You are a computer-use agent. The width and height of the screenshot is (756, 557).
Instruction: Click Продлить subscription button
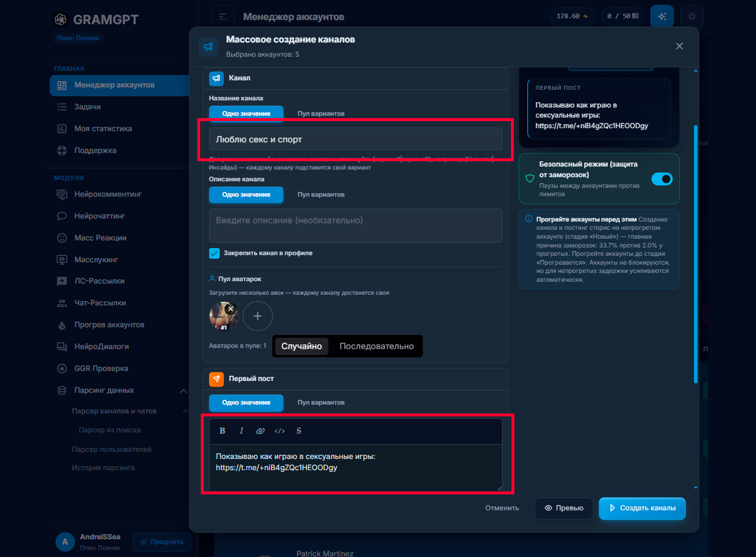[x=162, y=542]
